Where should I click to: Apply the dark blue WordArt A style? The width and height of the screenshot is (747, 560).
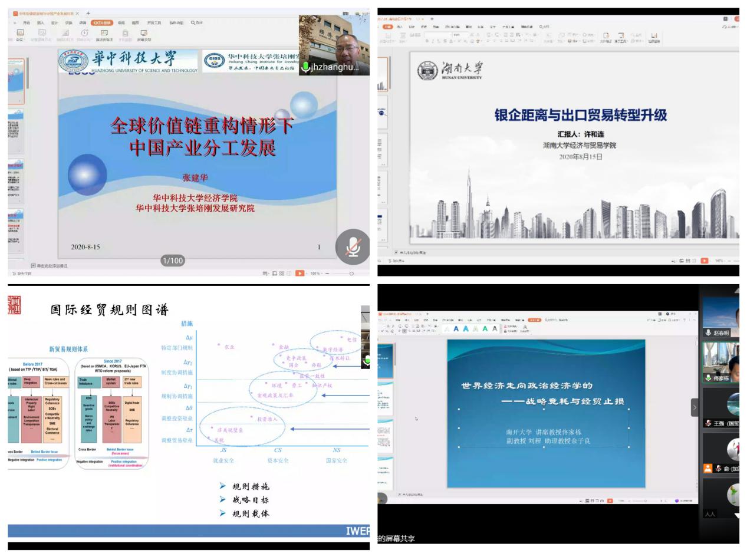tap(456, 329)
